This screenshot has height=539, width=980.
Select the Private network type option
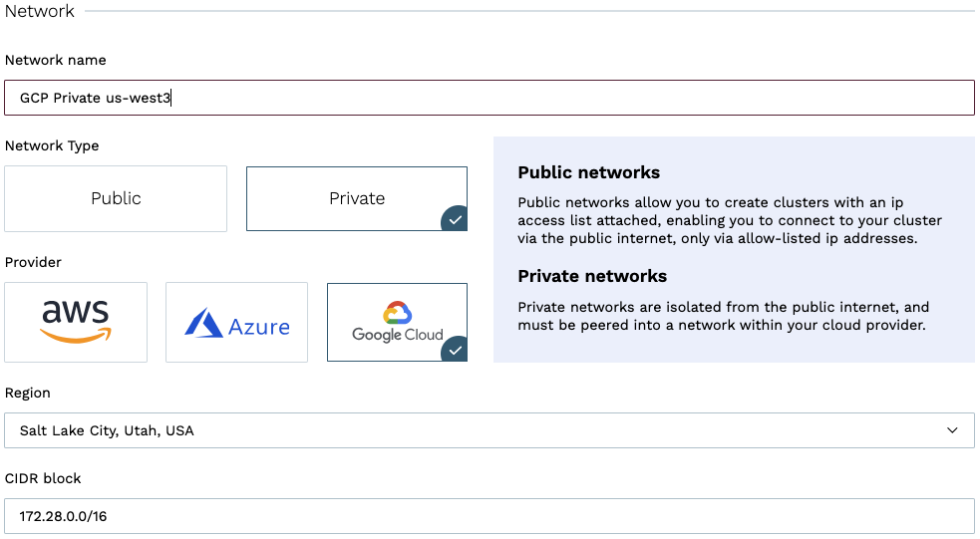pos(356,198)
